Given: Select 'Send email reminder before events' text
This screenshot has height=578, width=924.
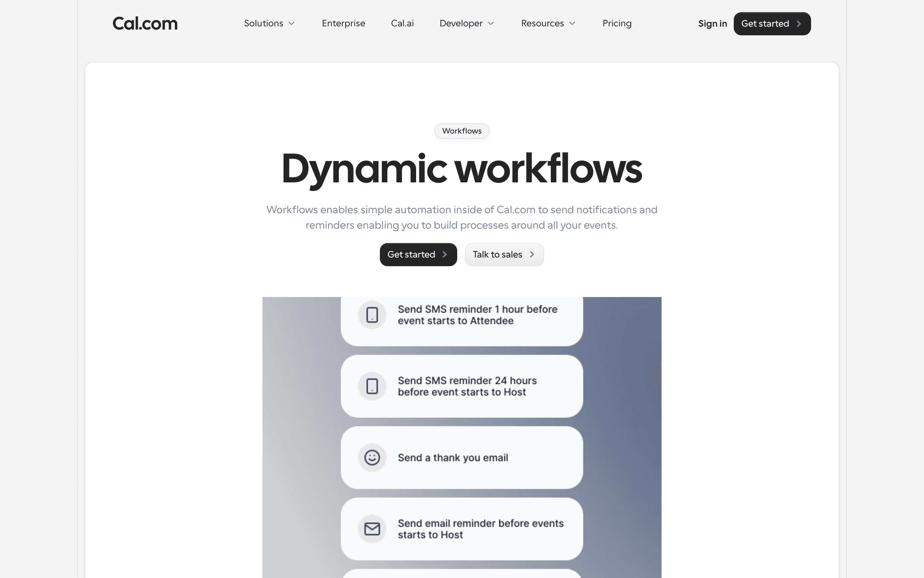Looking at the screenshot, I should coord(481,523).
